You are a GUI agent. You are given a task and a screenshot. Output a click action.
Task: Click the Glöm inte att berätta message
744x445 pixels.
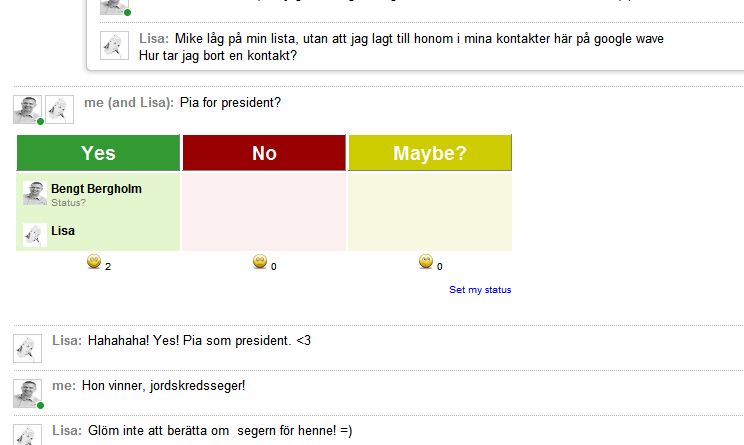[220, 430]
